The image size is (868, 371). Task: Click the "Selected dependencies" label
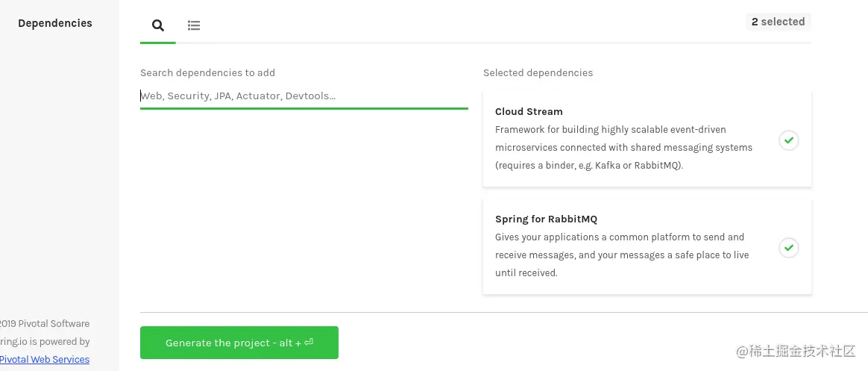pyautogui.click(x=538, y=72)
